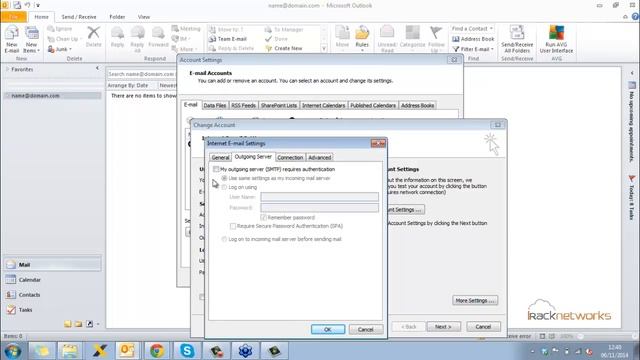Open the Address Book
Screen dimensions: 640x360
(x=473, y=39)
